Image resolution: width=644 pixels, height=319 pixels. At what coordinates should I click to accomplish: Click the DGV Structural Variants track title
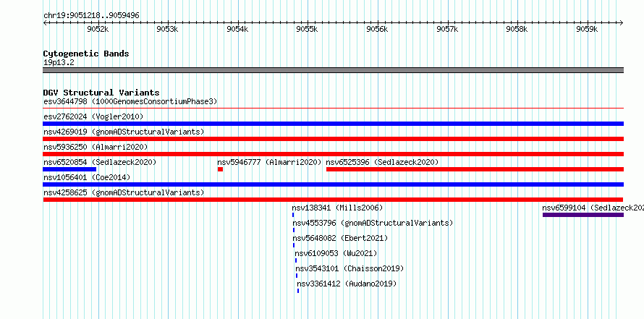pos(101,93)
